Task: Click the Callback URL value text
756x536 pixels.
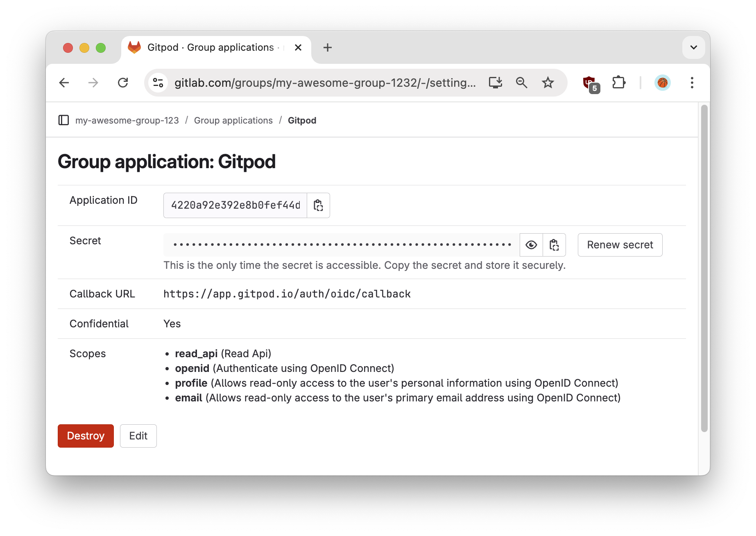Action: click(287, 294)
